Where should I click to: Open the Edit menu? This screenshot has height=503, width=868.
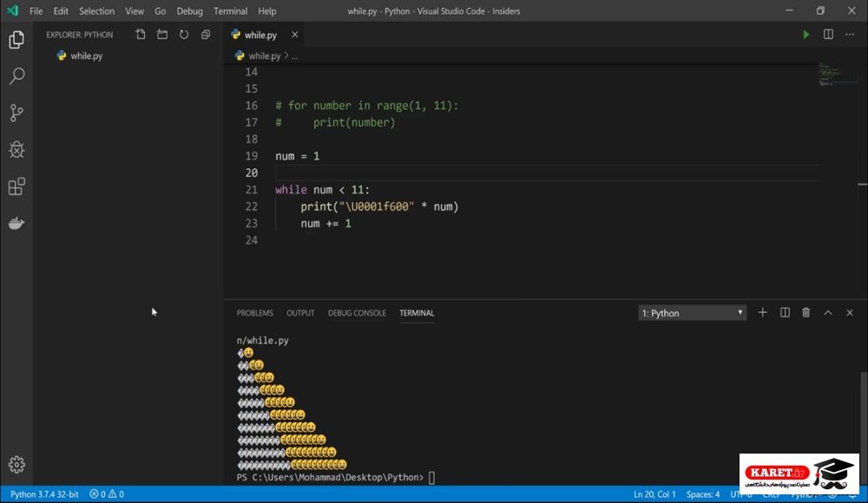pyautogui.click(x=61, y=10)
